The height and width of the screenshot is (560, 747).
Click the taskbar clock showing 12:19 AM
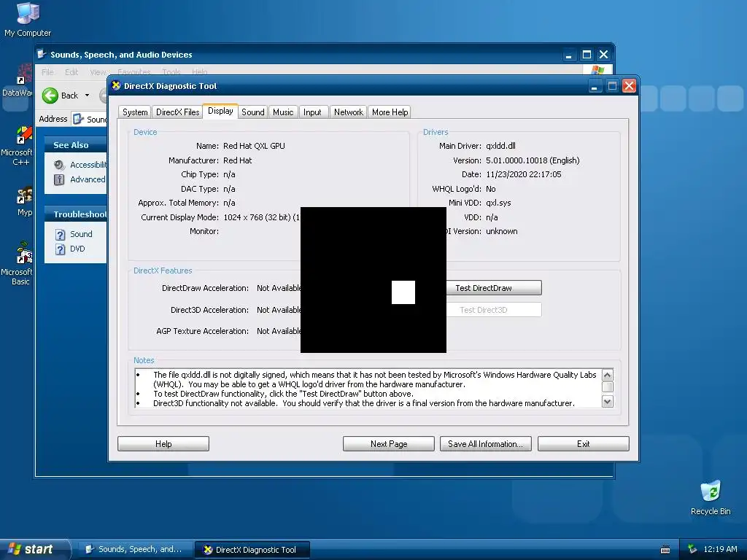pyautogui.click(x=720, y=549)
